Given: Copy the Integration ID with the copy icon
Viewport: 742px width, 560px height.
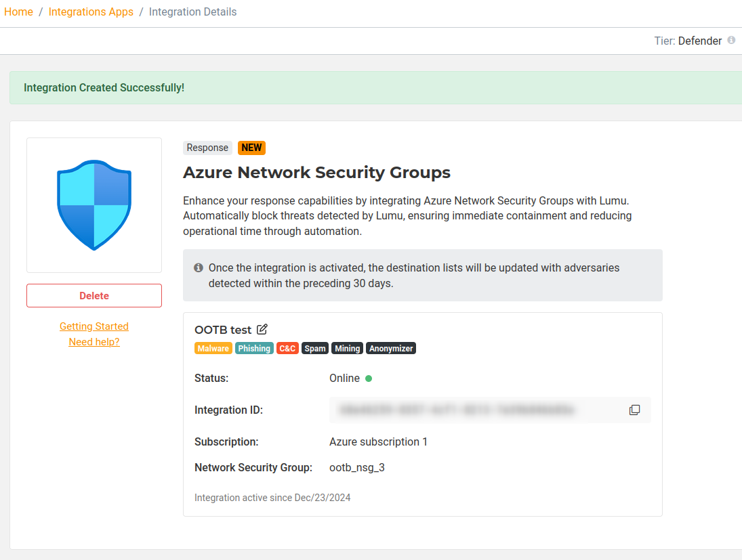Looking at the screenshot, I should 634,410.
